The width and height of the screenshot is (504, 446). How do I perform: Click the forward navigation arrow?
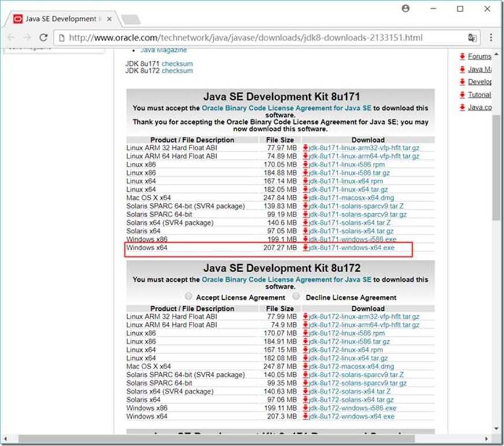tap(27, 38)
